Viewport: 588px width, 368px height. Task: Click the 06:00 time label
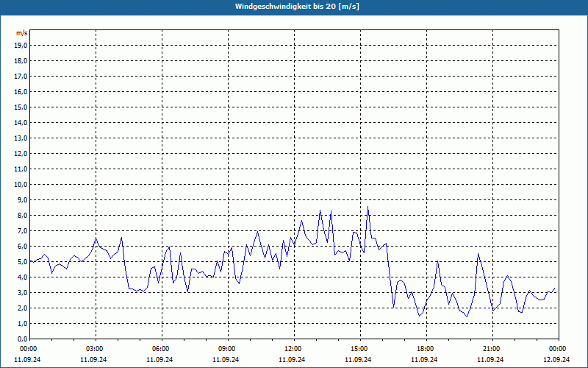click(x=162, y=349)
